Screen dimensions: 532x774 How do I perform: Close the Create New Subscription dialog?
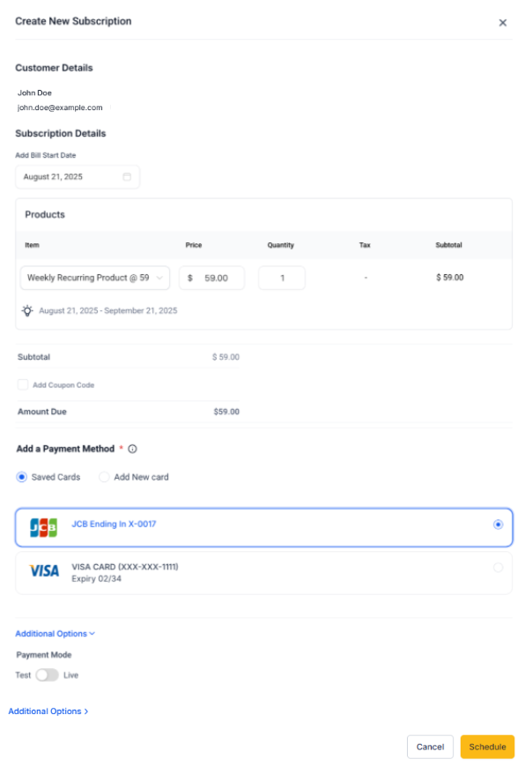[x=503, y=23]
